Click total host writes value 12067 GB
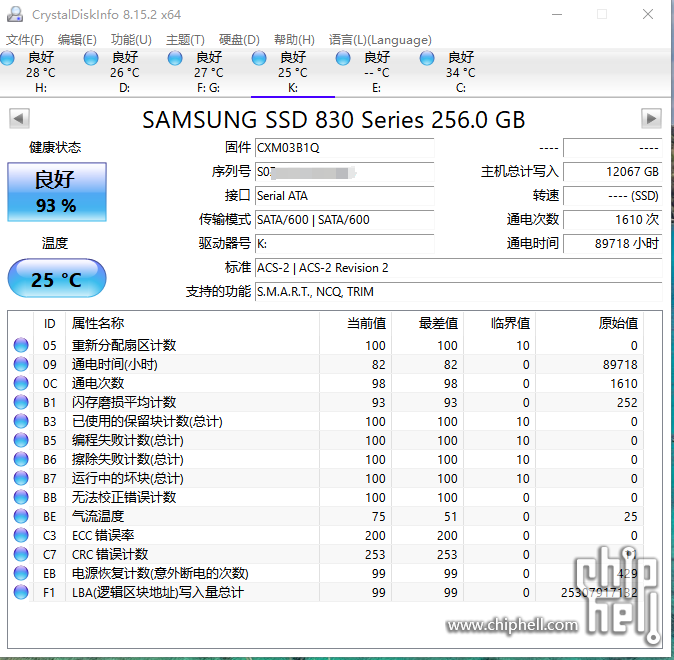Viewport: 674px width, 660px height. pyautogui.click(x=612, y=172)
